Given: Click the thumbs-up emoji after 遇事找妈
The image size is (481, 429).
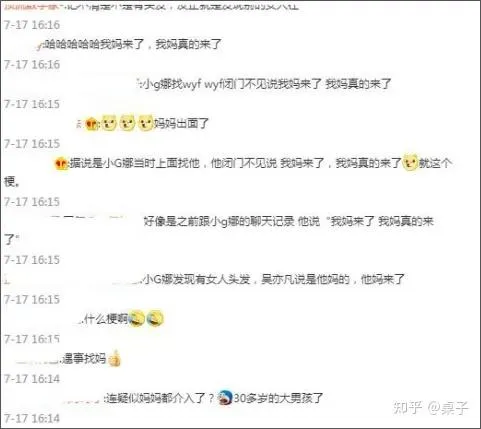Looking at the screenshot, I should [114, 359].
